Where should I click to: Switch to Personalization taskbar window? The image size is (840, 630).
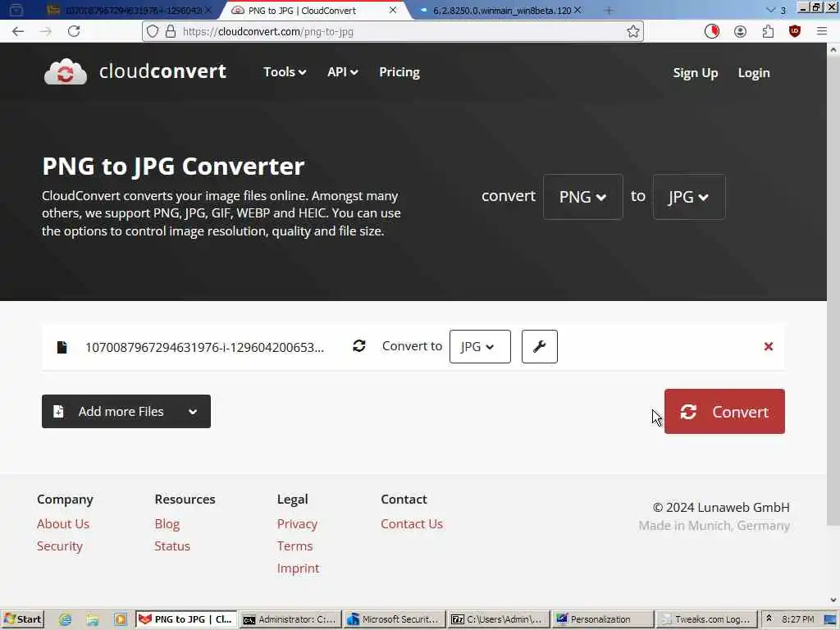click(603, 619)
